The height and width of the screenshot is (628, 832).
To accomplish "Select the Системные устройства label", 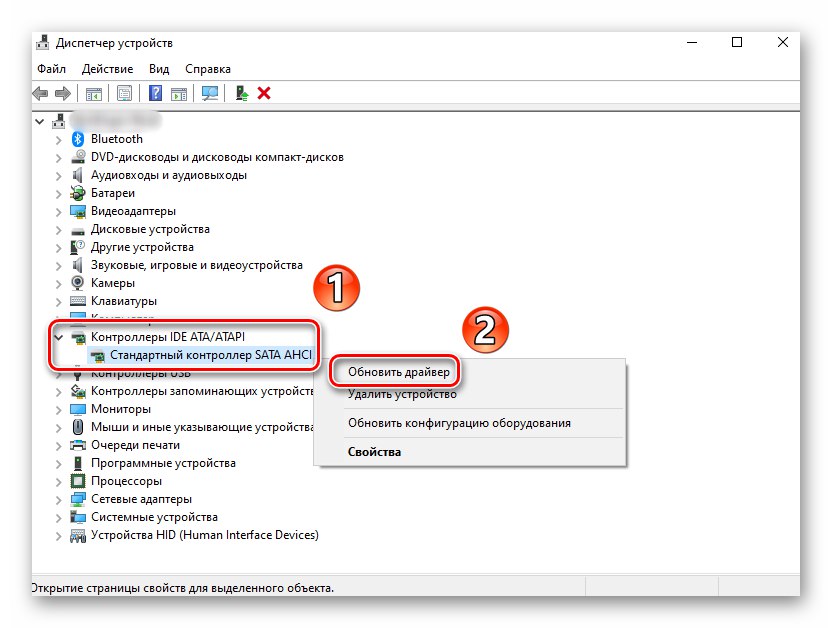I will [154, 517].
